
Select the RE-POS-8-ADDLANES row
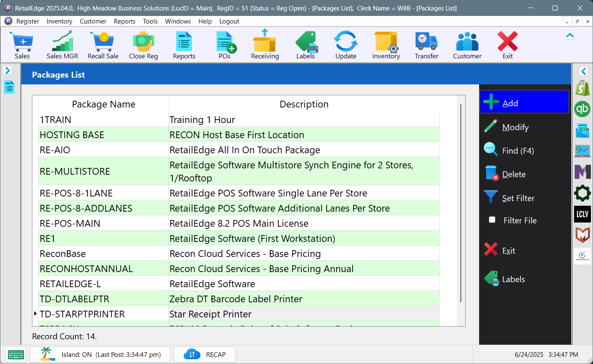[x=239, y=208]
